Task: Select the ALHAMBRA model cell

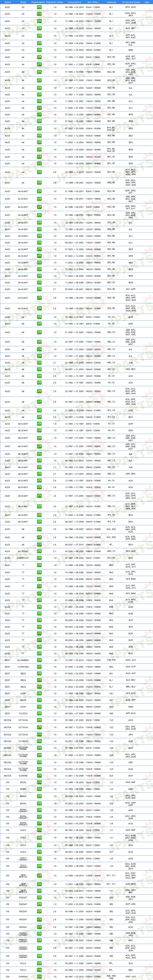Action: (23, 660)
